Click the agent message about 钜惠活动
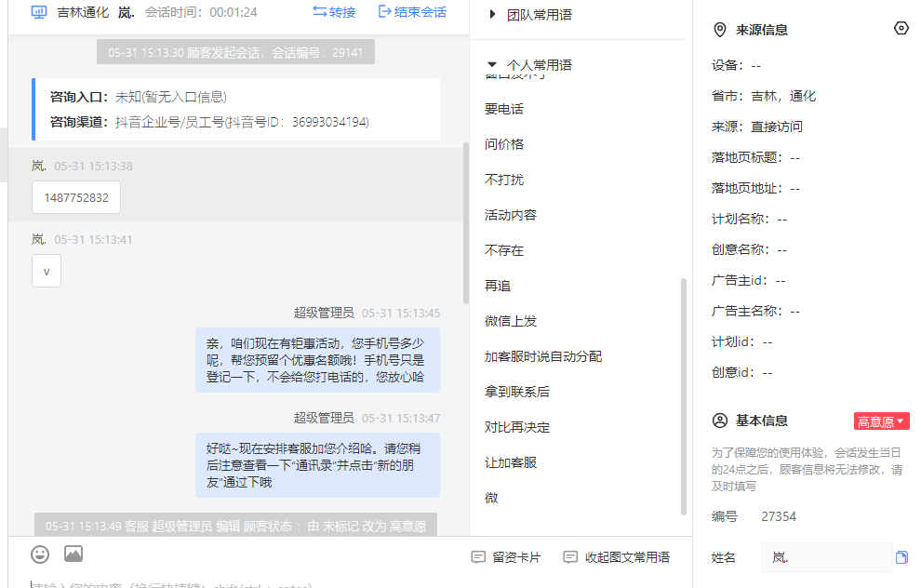Screen dimensions: 921x588 [317, 360]
